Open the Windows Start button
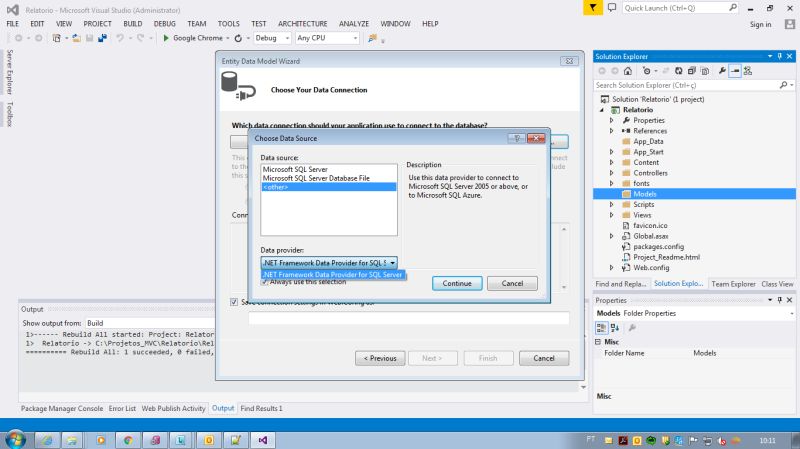Viewport: 800px width, 449px height. (15, 439)
